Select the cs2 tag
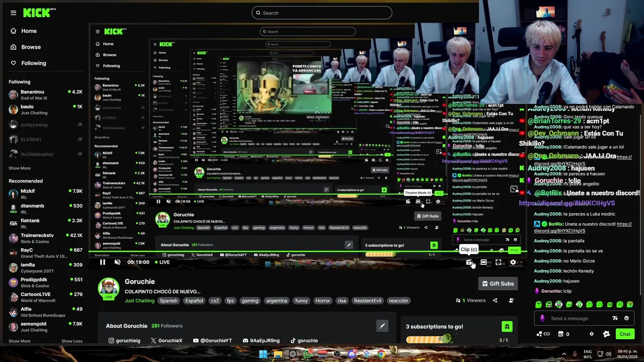 (215, 301)
